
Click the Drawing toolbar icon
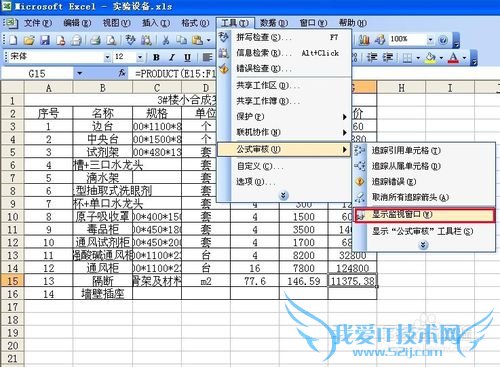point(380,40)
